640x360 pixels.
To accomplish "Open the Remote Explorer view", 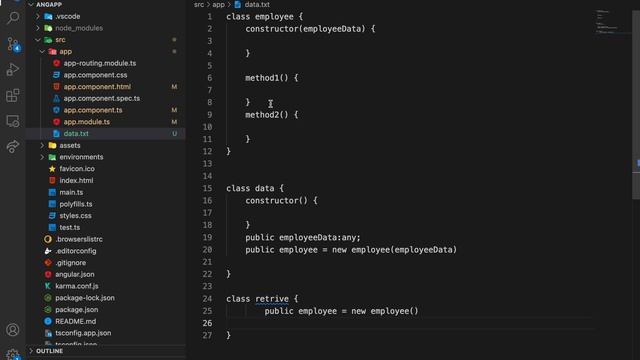I will (x=13, y=121).
